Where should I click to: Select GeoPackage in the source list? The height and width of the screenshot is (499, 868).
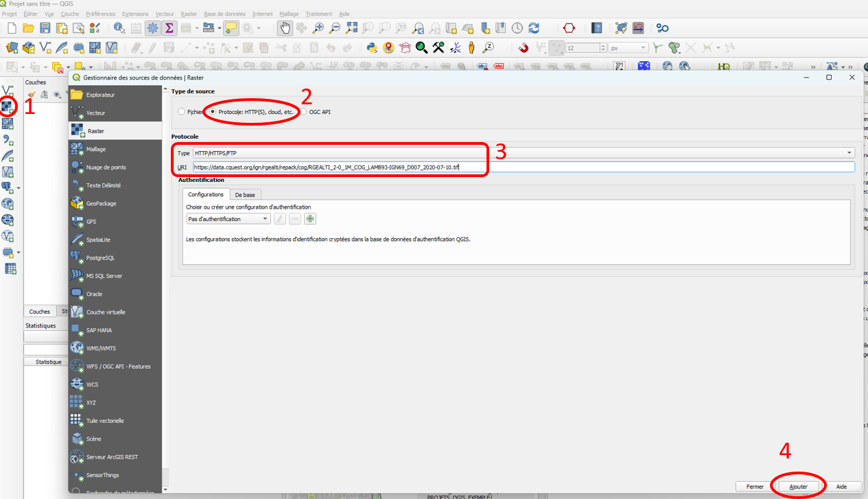115,203
